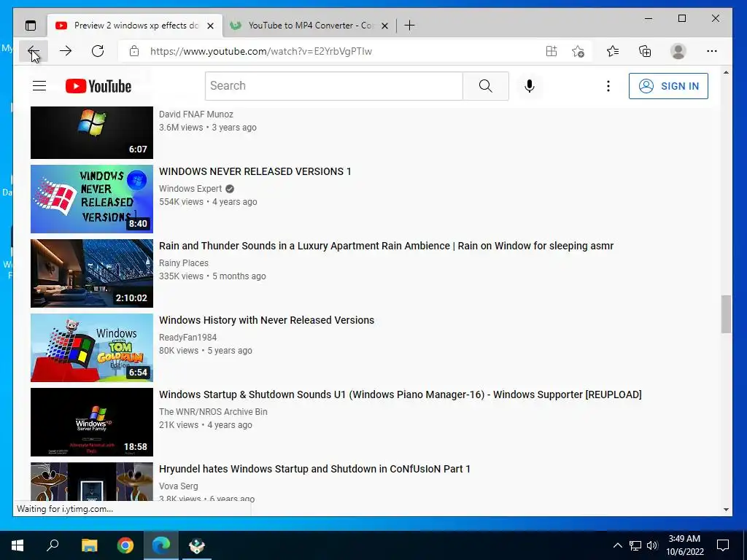Open the notification center icon
Image resolution: width=747 pixels, height=560 pixels.
coord(723,545)
